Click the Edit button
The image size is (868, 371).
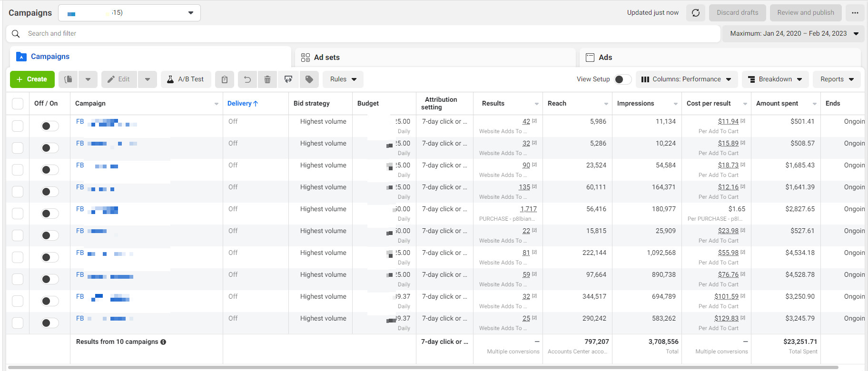tap(119, 79)
